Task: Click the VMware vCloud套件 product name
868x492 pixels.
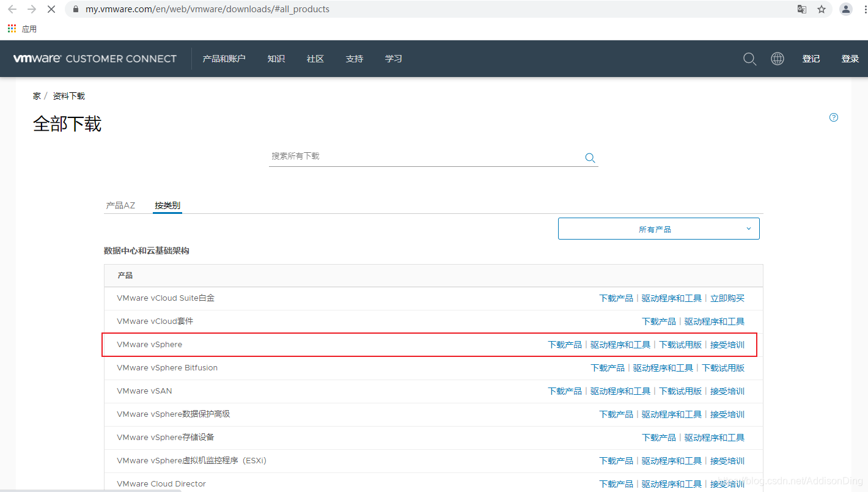Action: 155,321
